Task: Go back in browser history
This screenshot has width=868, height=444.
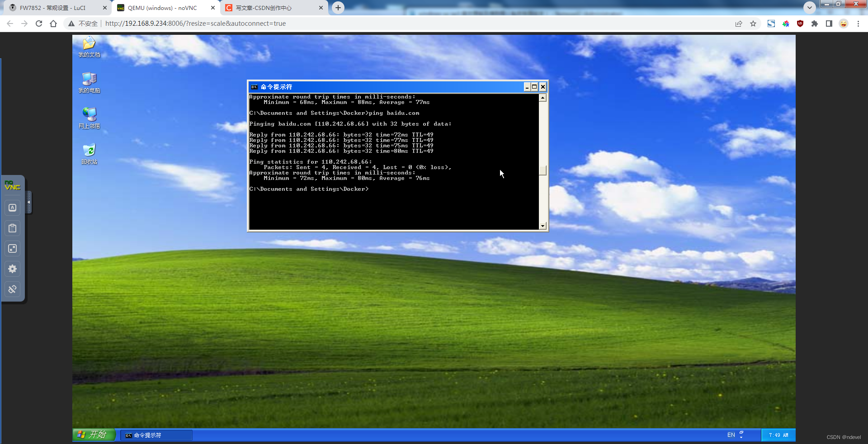Action: click(x=10, y=24)
